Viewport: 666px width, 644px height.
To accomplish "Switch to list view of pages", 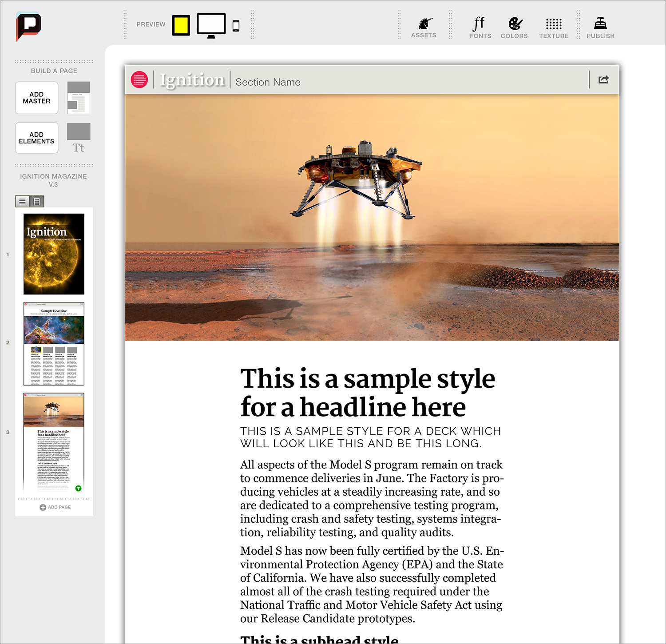I will coord(22,202).
